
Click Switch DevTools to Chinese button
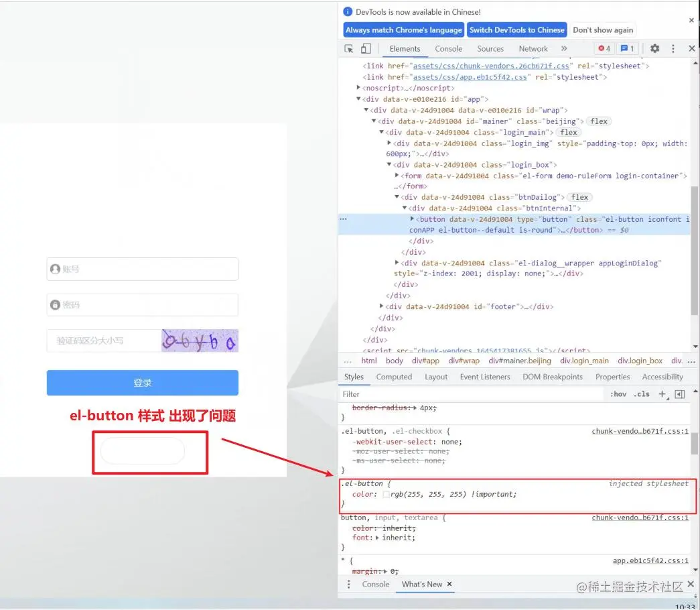[x=517, y=30]
